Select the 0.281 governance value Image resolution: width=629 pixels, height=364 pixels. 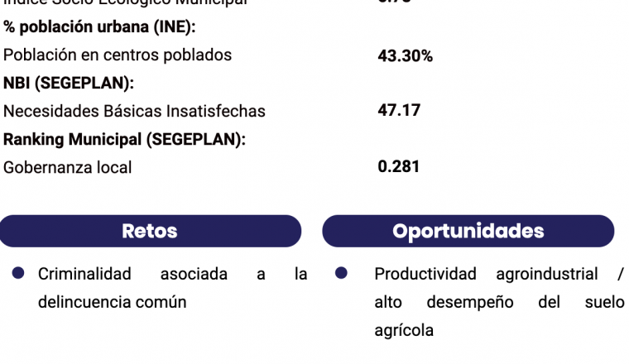click(398, 166)
